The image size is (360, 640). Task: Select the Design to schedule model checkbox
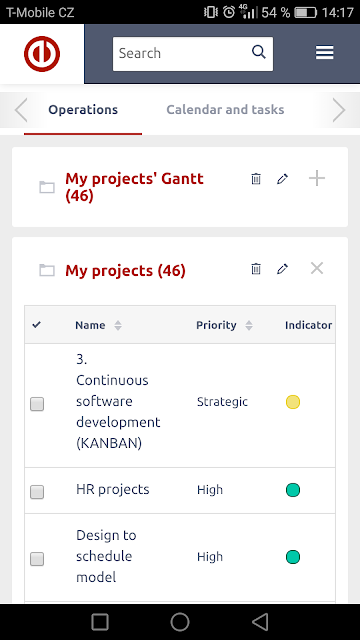tap(37, 559)
